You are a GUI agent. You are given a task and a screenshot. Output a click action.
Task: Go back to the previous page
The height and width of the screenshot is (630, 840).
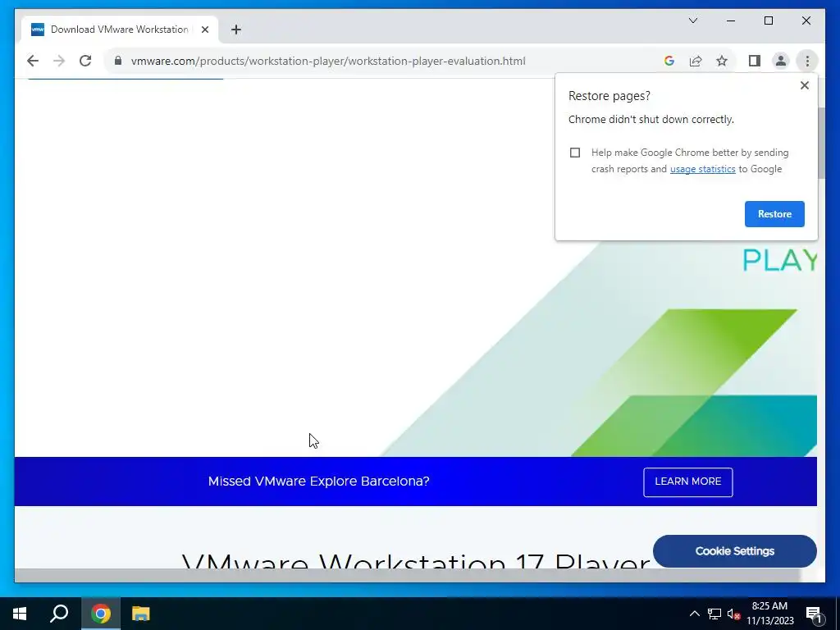click(x=33, y=61)
